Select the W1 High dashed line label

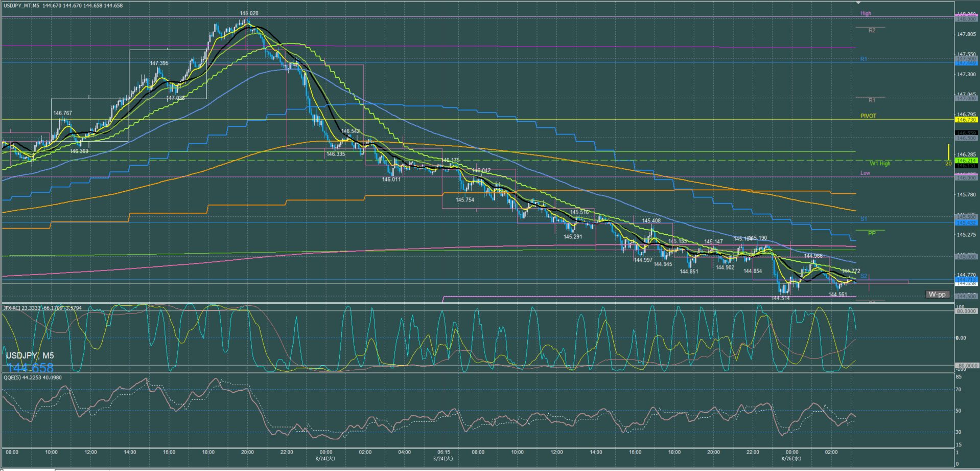coord(880,164)
